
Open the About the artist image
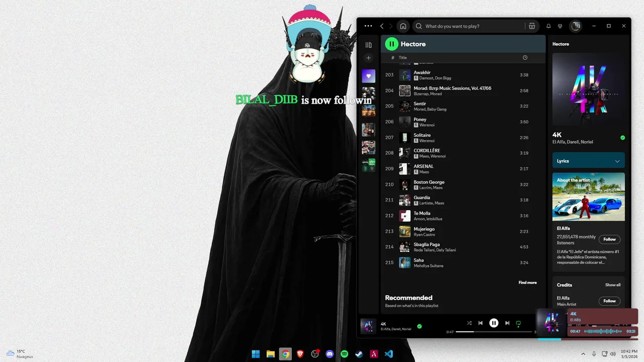coord(589,197)
